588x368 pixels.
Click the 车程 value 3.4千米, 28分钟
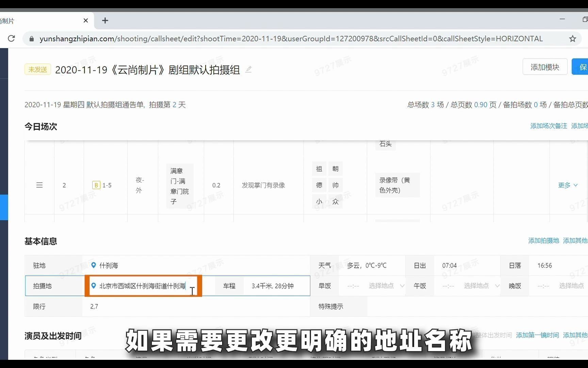coord(273,286)
